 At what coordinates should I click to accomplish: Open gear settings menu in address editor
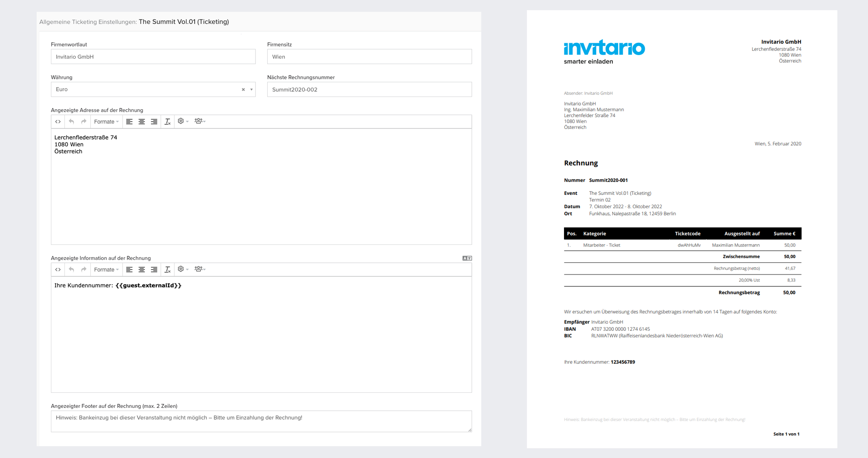(183, 121)
